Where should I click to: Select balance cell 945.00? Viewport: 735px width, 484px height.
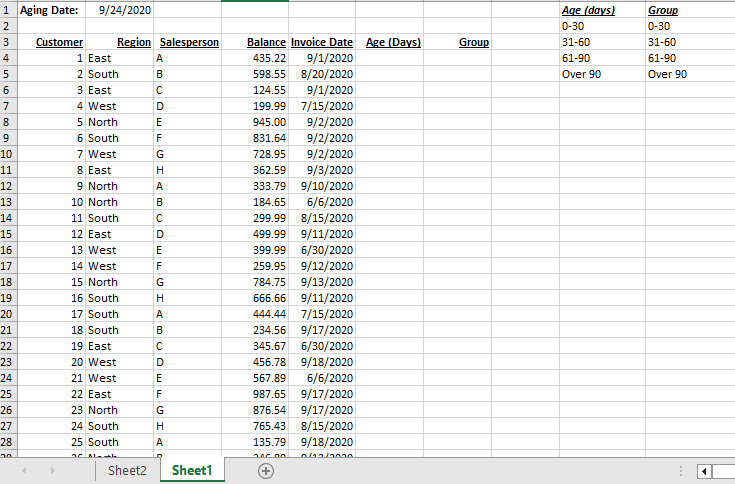255,122
